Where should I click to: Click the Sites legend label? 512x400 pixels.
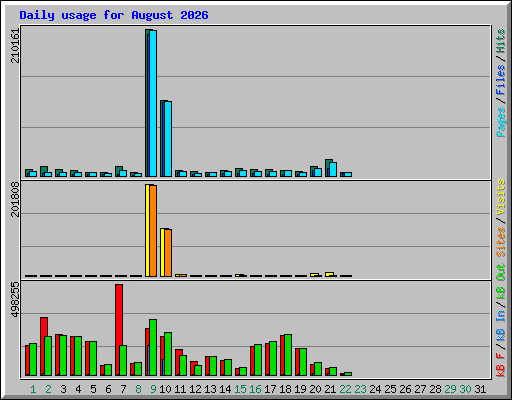(500, 242)
